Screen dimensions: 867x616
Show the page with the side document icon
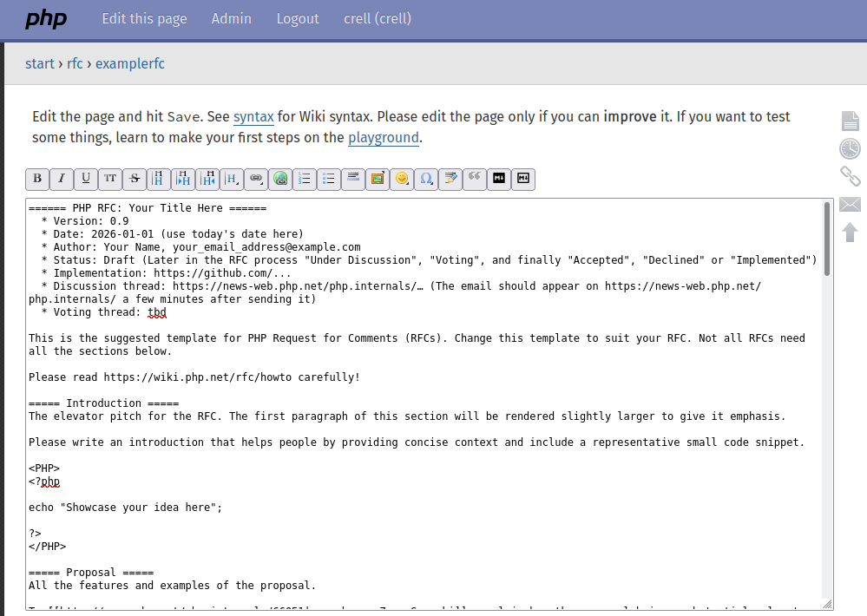(x=851, y=121)
